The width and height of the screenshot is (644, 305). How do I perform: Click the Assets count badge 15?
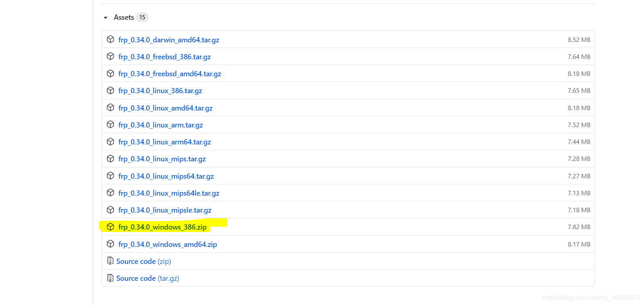click(142, 17)
